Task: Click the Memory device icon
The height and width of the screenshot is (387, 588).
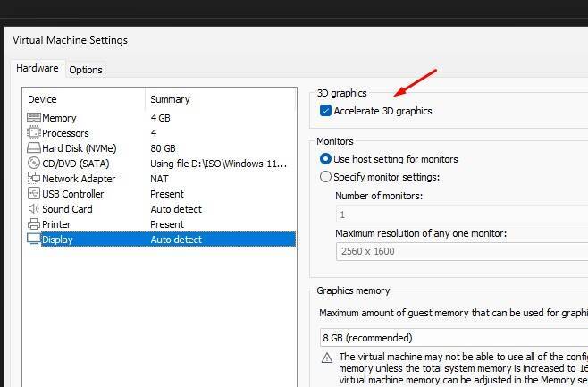Action: [x=34, y=117]
